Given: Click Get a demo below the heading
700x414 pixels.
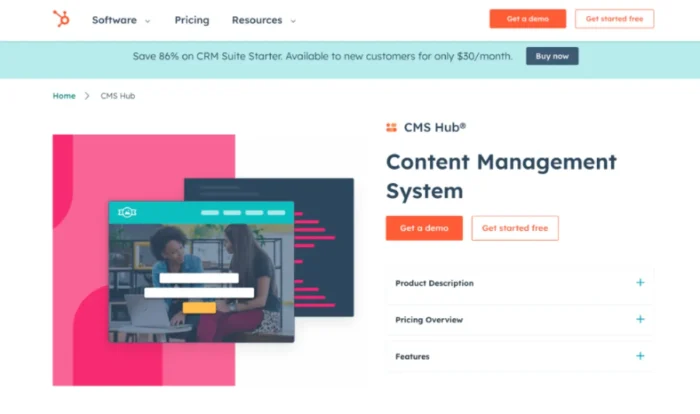Looking at the screenshot, I should 424,228.
